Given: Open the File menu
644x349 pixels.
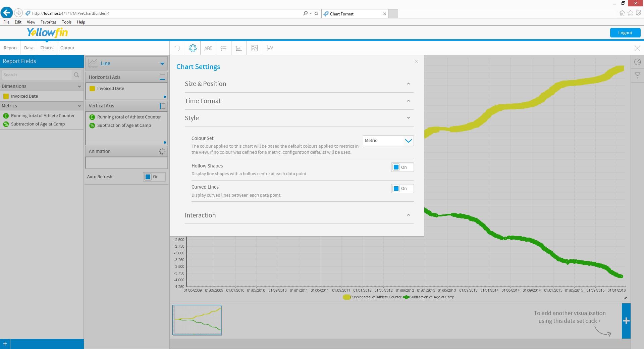Looking at the screenshot, I should (x=6, y=22).
